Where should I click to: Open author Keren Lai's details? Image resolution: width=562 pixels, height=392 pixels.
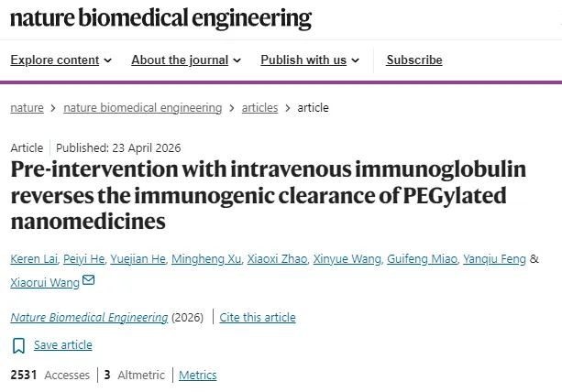coord(34,259)
